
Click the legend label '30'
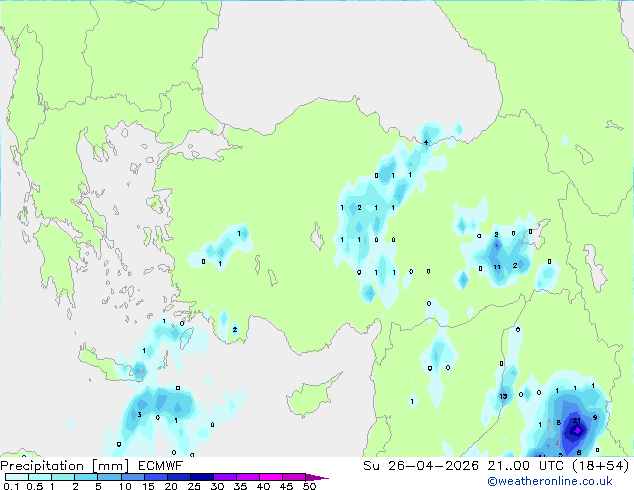[217, 486]
